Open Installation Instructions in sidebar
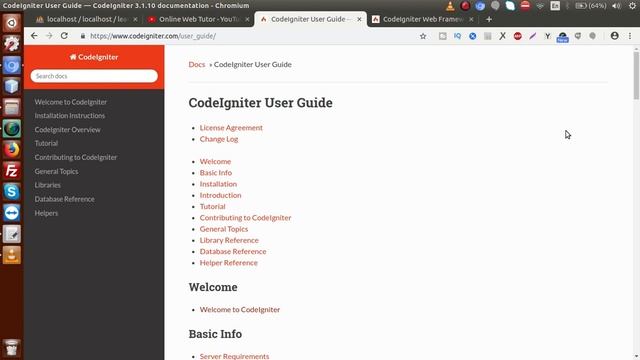The image size is (640, 360). [x=70, y=116]
